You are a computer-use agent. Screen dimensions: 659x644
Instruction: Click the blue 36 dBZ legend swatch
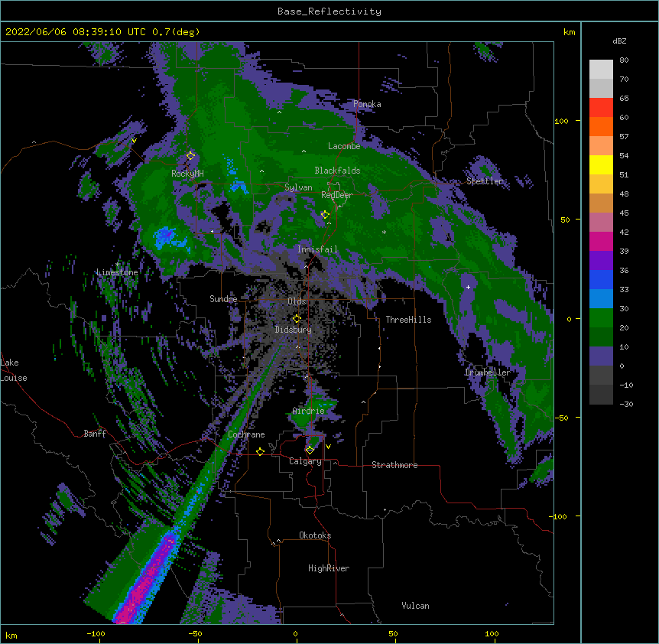[x=601, y=279]
